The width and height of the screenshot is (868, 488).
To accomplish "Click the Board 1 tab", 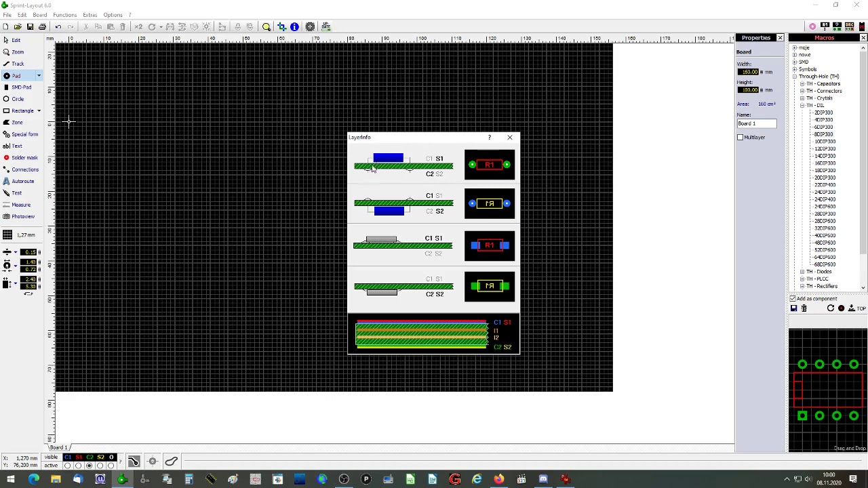I will (58, 447).
